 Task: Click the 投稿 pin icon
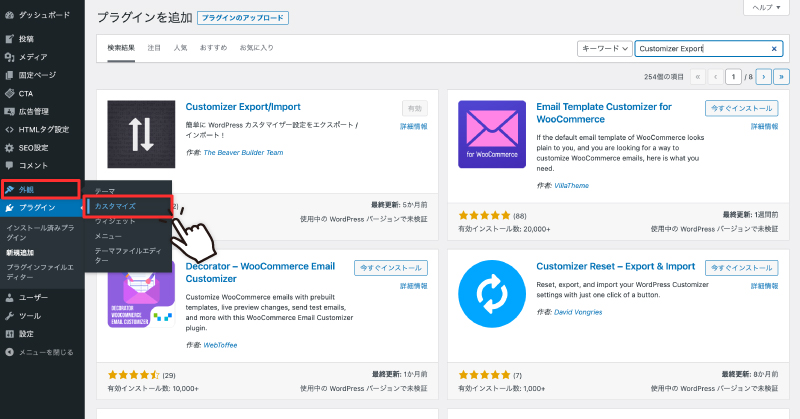click(9, 39)
